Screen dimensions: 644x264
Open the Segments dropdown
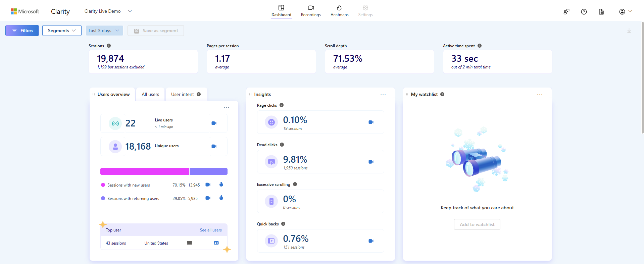click(x=62, y=31)
